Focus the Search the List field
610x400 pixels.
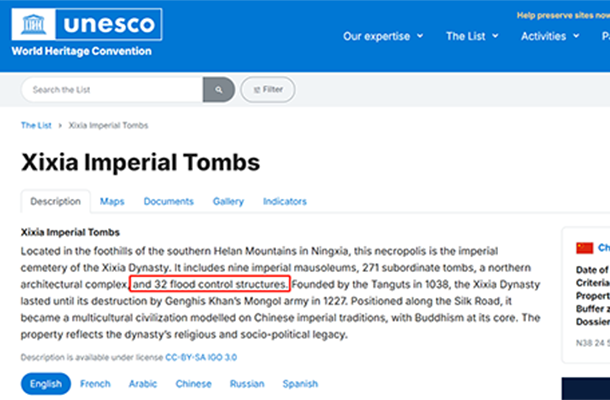[x=113, y=89]
